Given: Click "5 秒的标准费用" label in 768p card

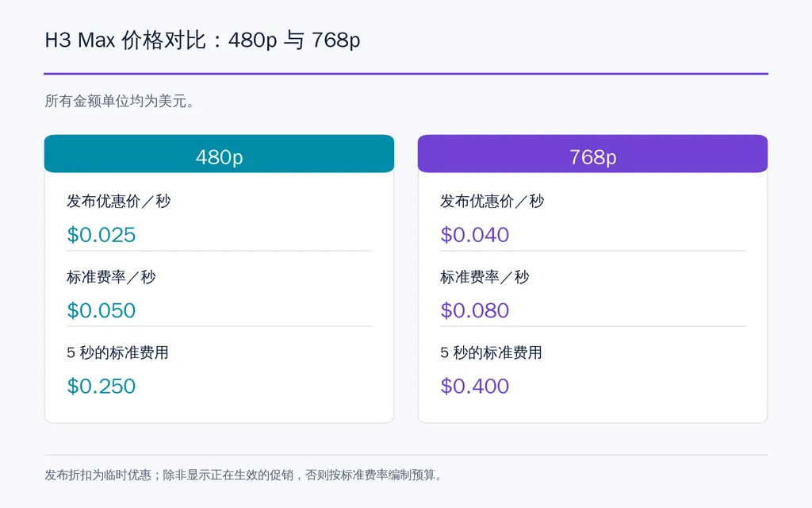Looking at the screenshot, I should point(491,353).
